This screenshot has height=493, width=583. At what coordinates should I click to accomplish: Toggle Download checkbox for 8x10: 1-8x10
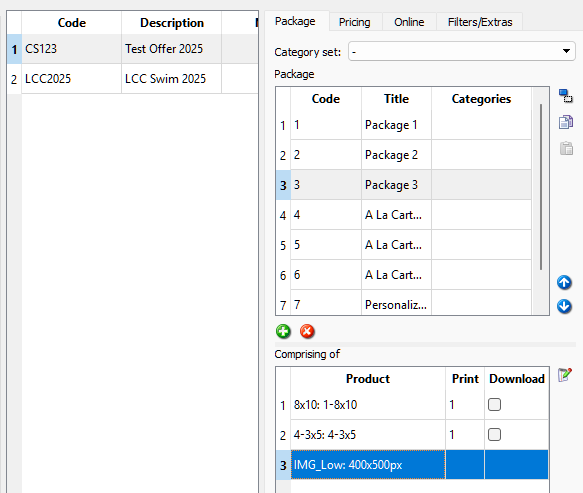pyautogui.click(x=494, y=405)
